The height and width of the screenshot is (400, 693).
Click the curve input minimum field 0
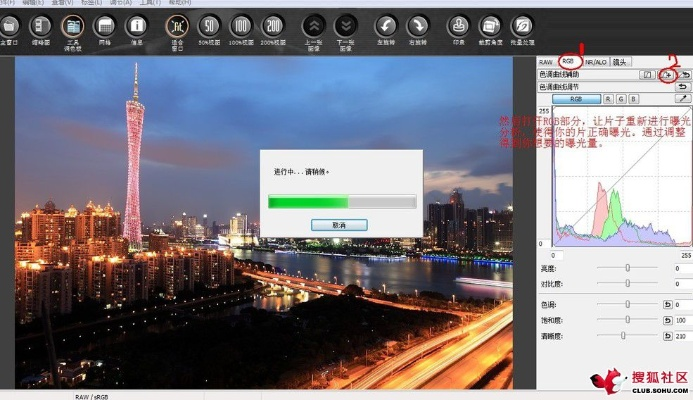(x=556, y=255)
